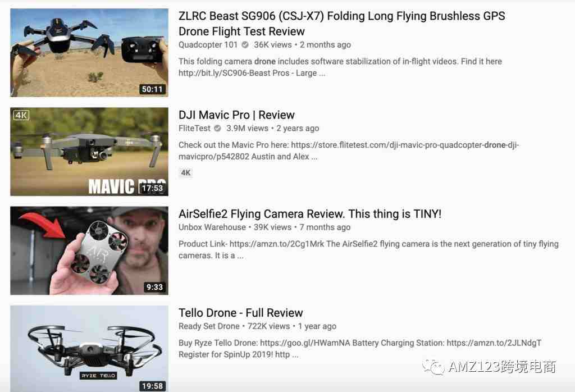
Task: Click the Tello Drone video description text
Action: (360, 349)
